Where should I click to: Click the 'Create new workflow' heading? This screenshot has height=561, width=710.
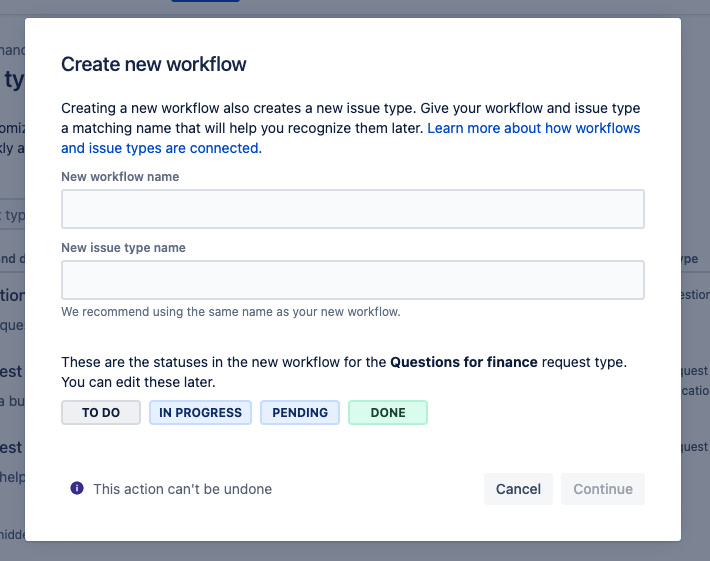point(154,64)
